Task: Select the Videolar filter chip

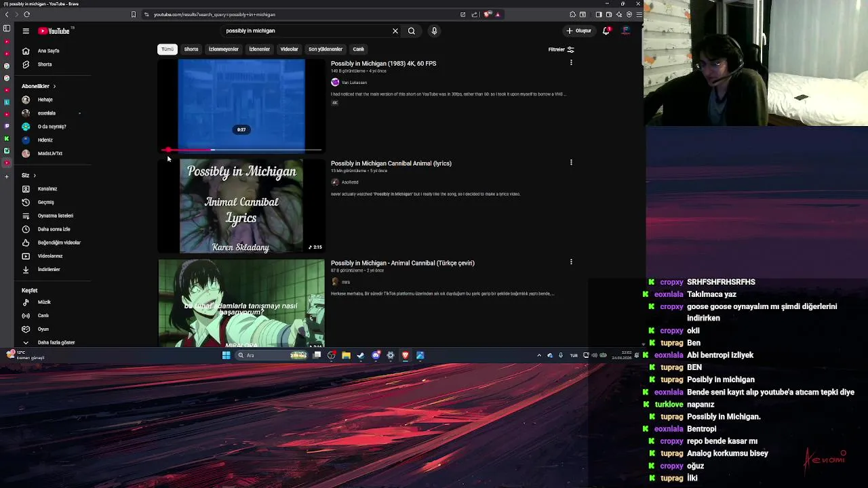Action: 290,49
